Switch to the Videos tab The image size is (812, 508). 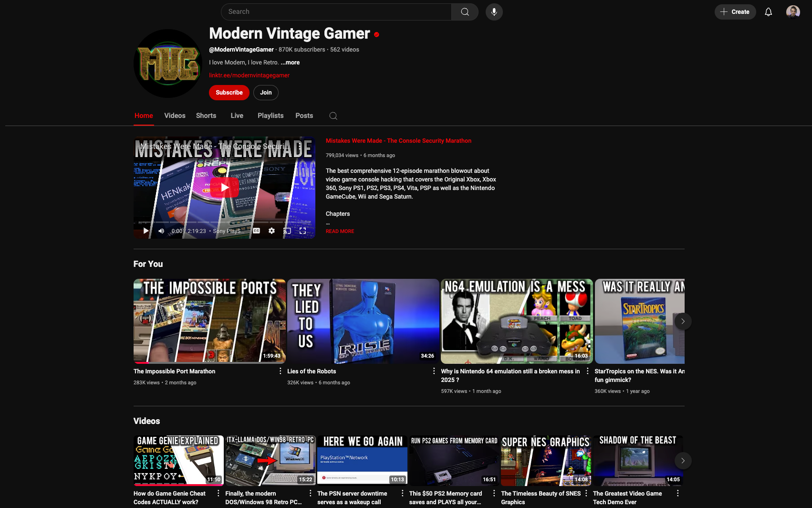(x=175, y=116)
